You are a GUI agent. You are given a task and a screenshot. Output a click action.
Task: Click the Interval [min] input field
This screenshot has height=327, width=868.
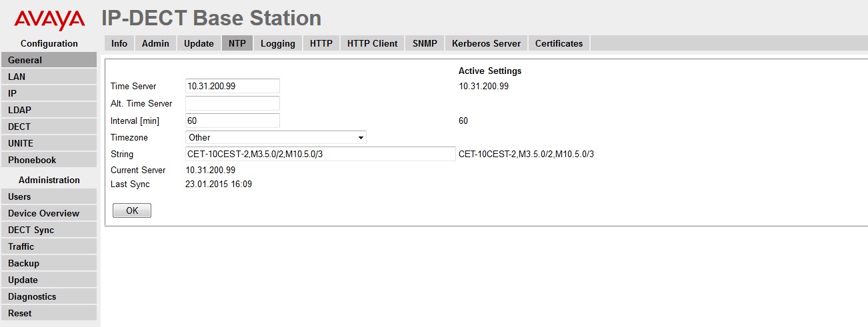[232, 121]
